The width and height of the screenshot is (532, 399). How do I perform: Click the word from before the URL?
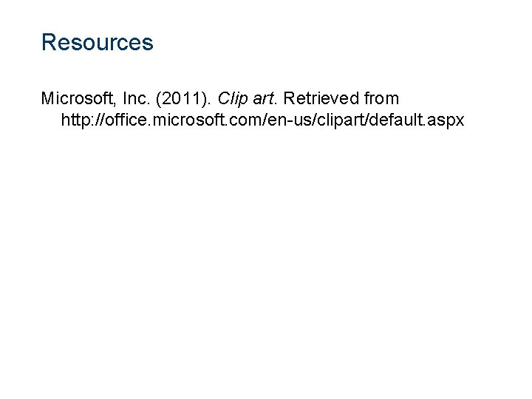tap(381, 98)
